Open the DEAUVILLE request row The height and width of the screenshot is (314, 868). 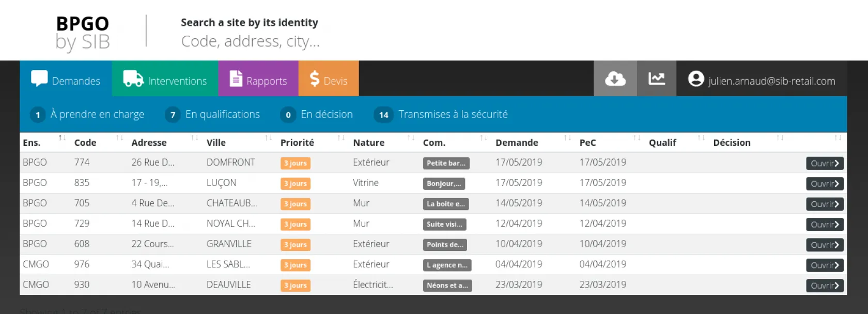point(825,286)
